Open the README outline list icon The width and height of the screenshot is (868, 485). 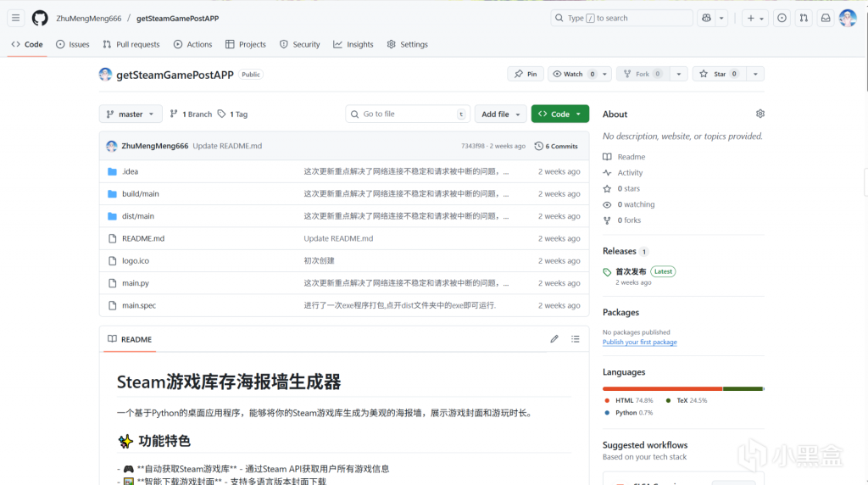coord(576,339)
